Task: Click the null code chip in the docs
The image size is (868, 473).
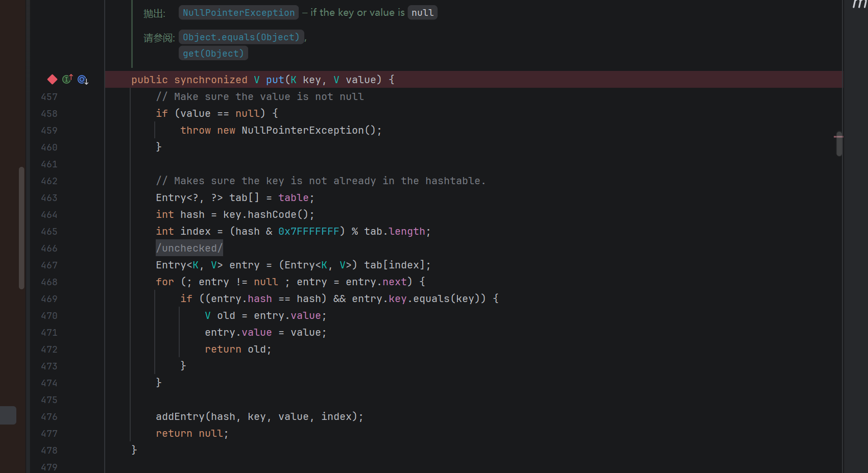Action: [x=422, y=13]
